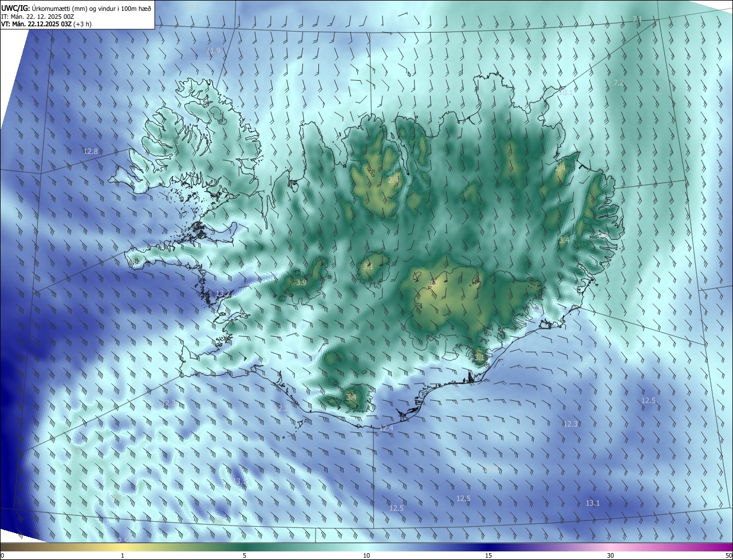Click the valid time line 'VT: Mán. 22.12.2025 03Z'

pyautogui.click(x=36, y=24)
